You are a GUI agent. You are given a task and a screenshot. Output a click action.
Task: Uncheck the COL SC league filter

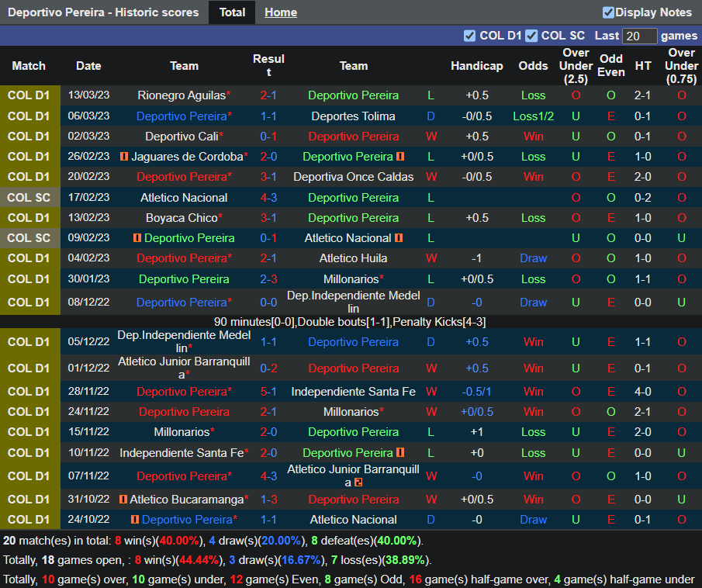[531, 36]
